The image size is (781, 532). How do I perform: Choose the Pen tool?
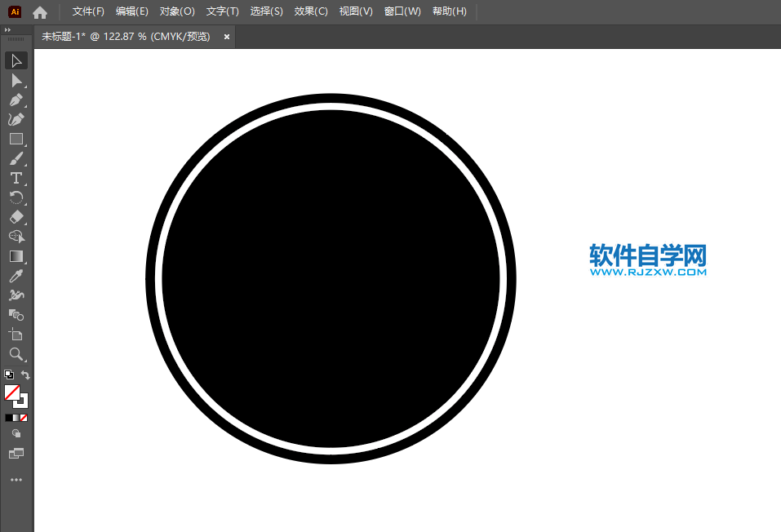point(16,100)
